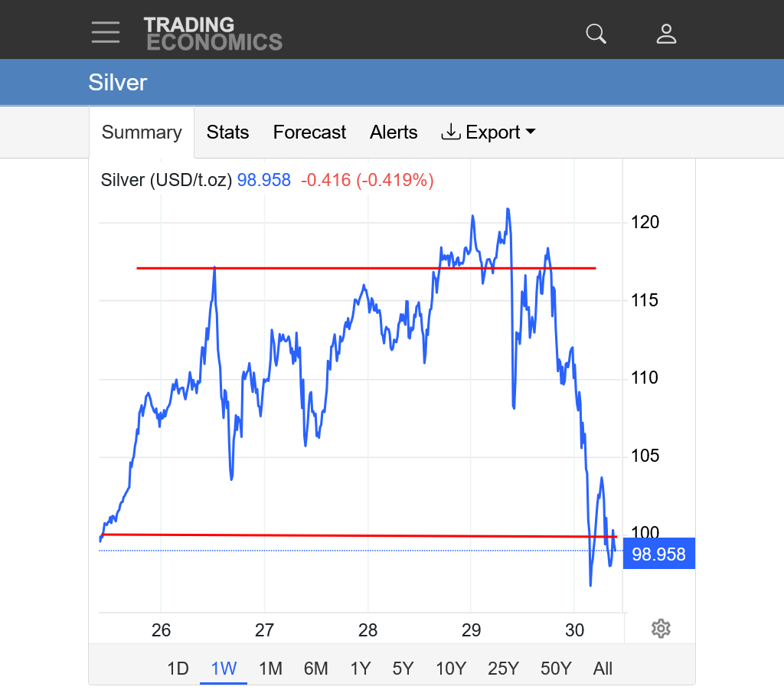Choose the 1W time range
Screen dimensions: 784x690
click(x=224, y=669)
